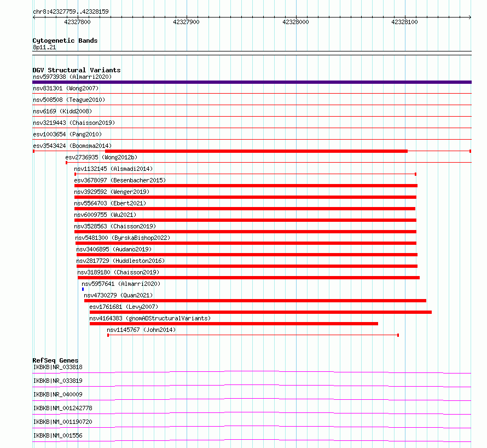The image size is (487, 448).
Task: Open nsv2817729 (Huddleston2016) label
Action: coord(120,261)
